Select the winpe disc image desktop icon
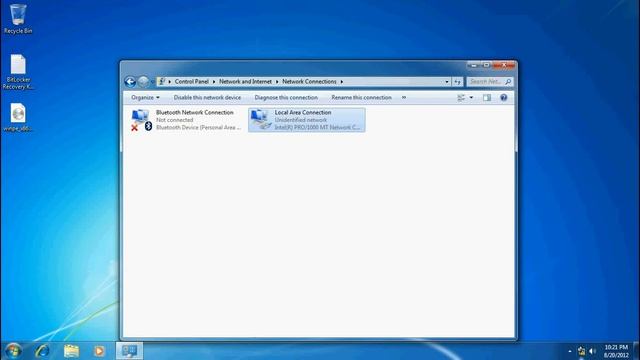Viewport: 640px width, 360px height. point(18,117)
